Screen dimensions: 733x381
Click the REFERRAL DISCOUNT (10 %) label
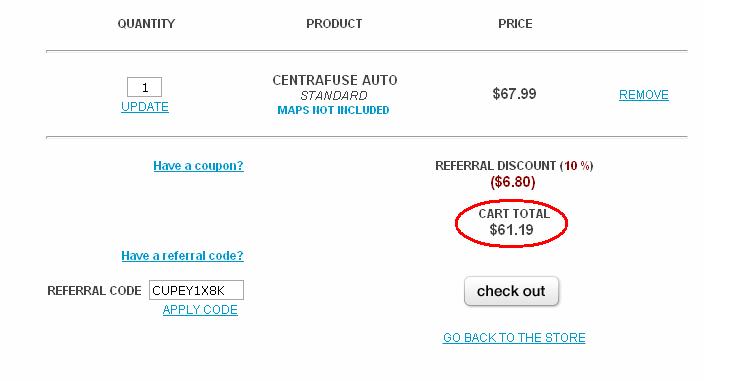click(x=514, y=166)
